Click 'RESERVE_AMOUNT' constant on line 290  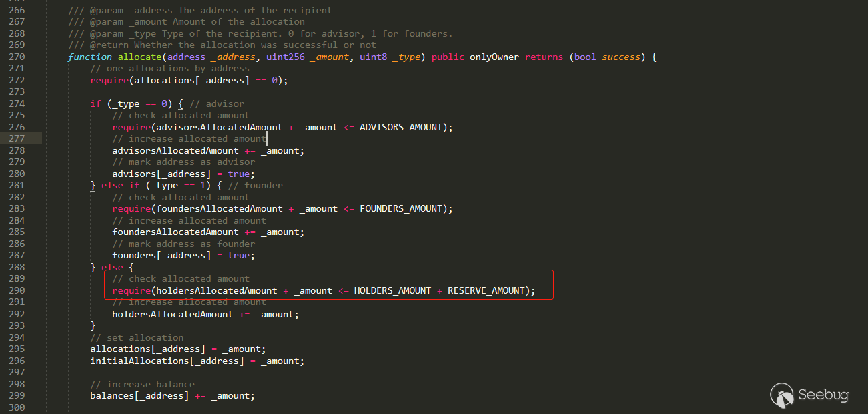pos(486,291)
